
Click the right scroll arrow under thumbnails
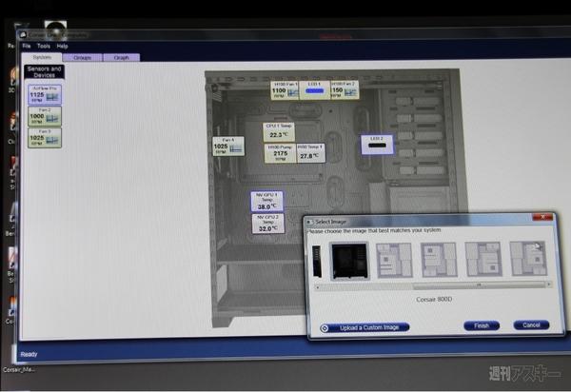pos(549,284)
